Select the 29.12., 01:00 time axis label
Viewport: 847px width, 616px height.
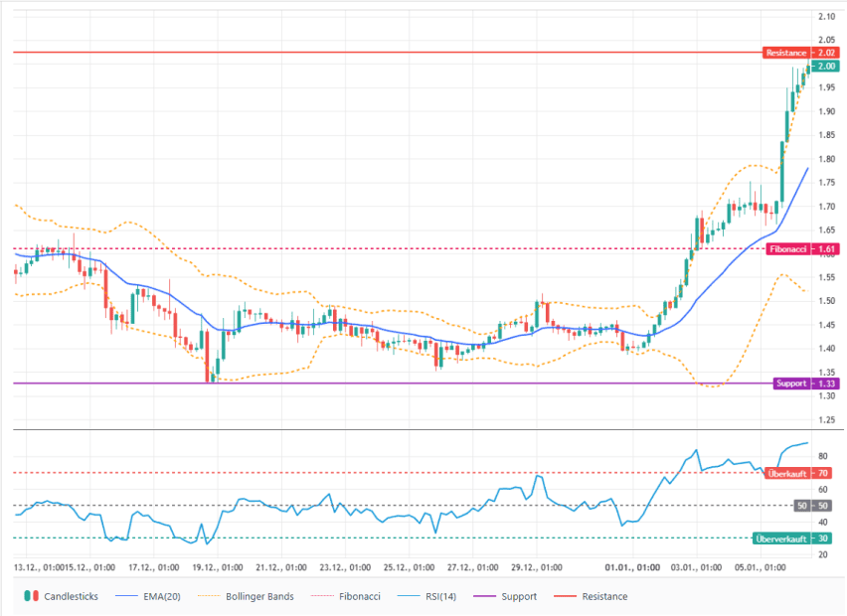pos(536,568)
